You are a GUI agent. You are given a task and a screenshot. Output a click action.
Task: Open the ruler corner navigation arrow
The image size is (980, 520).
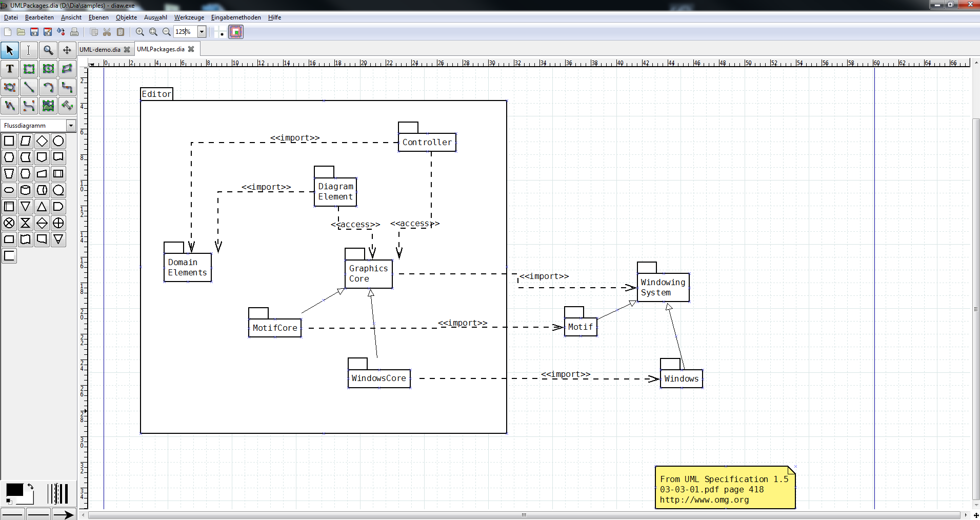tap(92, 65)
